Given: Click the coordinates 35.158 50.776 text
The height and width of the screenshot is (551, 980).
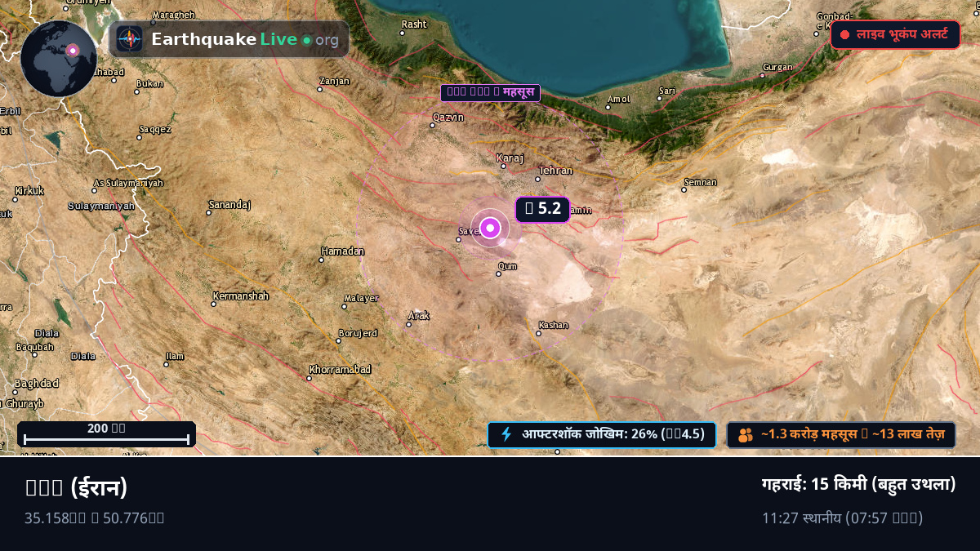Looking at the screenshot, I should pyautogui.click(x=95, y=518).
